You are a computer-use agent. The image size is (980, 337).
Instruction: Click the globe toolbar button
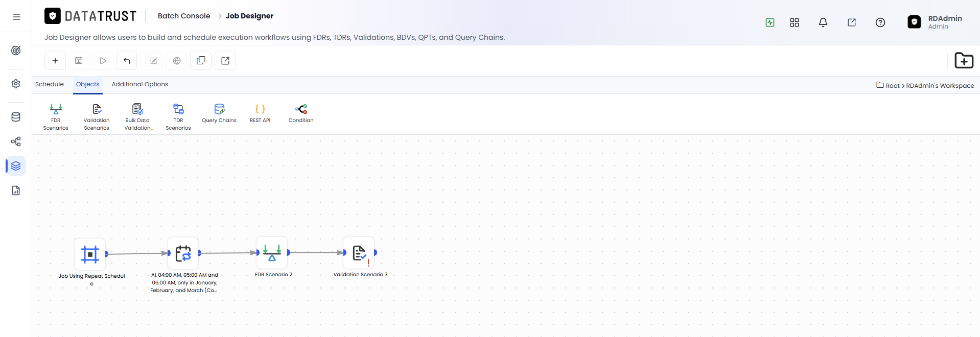click(177, 61)
